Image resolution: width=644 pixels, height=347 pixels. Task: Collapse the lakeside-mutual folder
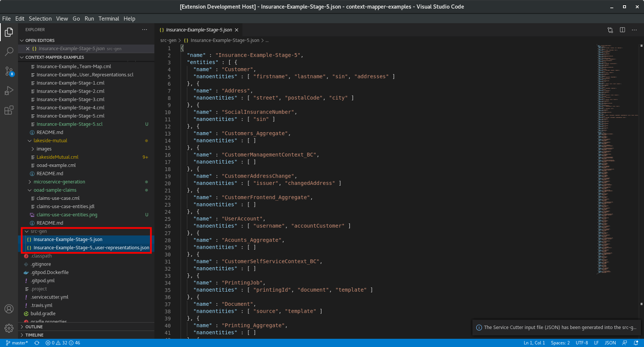point(86,141)
